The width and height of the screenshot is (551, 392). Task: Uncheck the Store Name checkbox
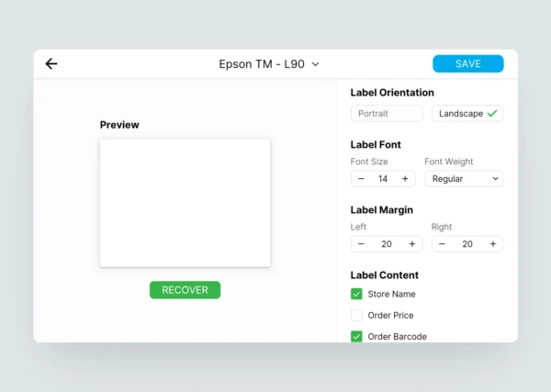(356, 295)
